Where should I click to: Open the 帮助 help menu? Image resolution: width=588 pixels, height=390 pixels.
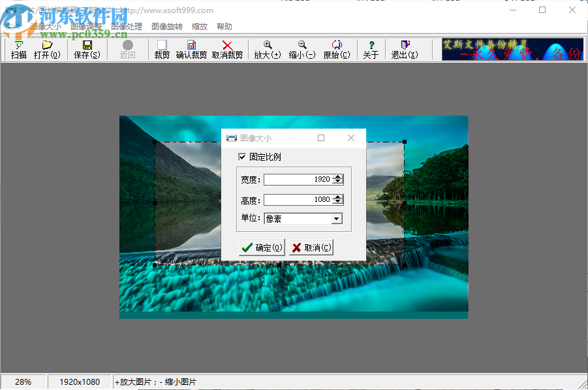click(x=224, y=26)
